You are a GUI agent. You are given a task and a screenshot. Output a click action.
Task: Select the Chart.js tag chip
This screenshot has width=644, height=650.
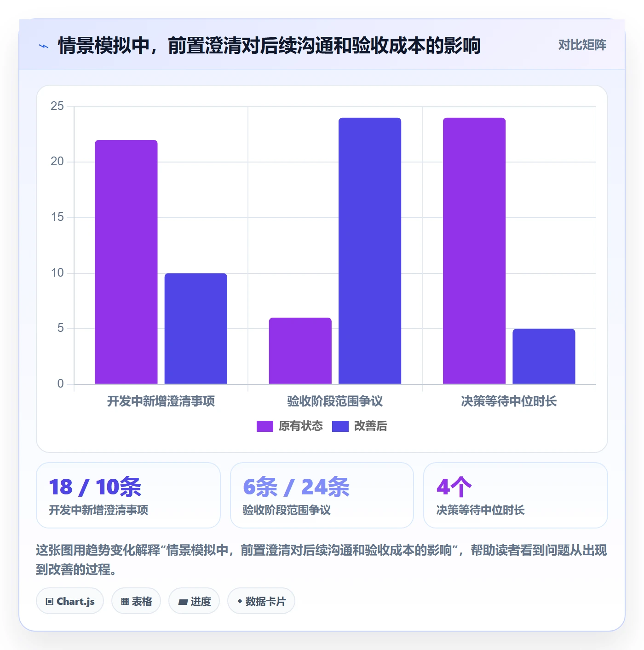(x=70, y=601)
